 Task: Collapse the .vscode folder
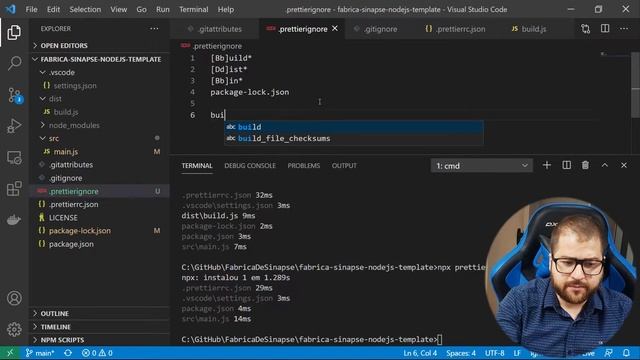62,72
